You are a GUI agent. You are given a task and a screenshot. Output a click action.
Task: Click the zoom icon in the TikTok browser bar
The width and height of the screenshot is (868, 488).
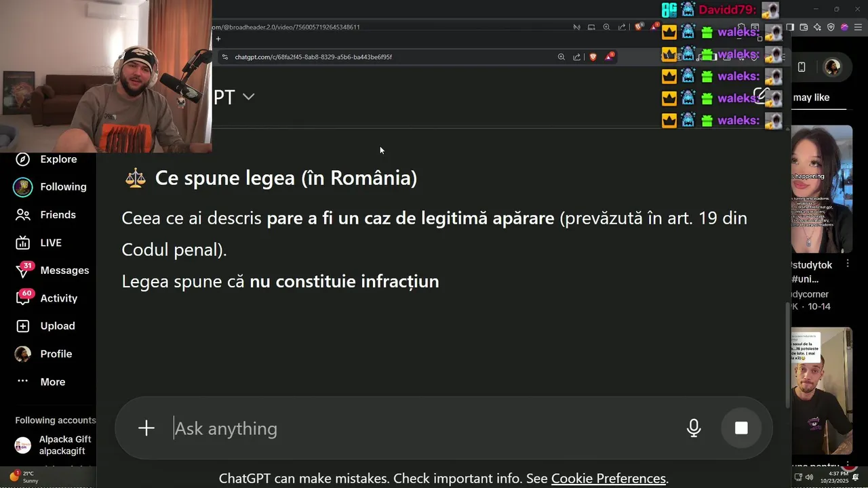tap(606, 27)
